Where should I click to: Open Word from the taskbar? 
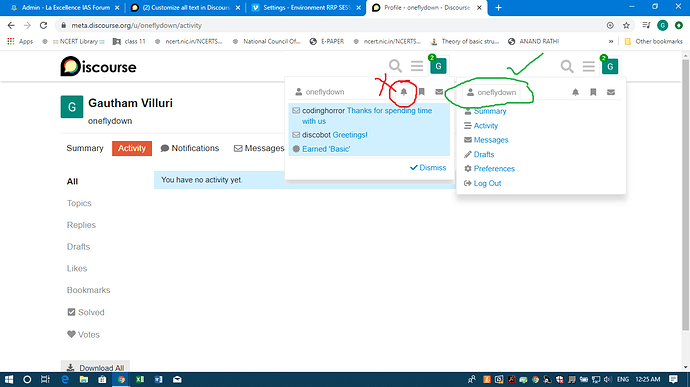(158, 380)
